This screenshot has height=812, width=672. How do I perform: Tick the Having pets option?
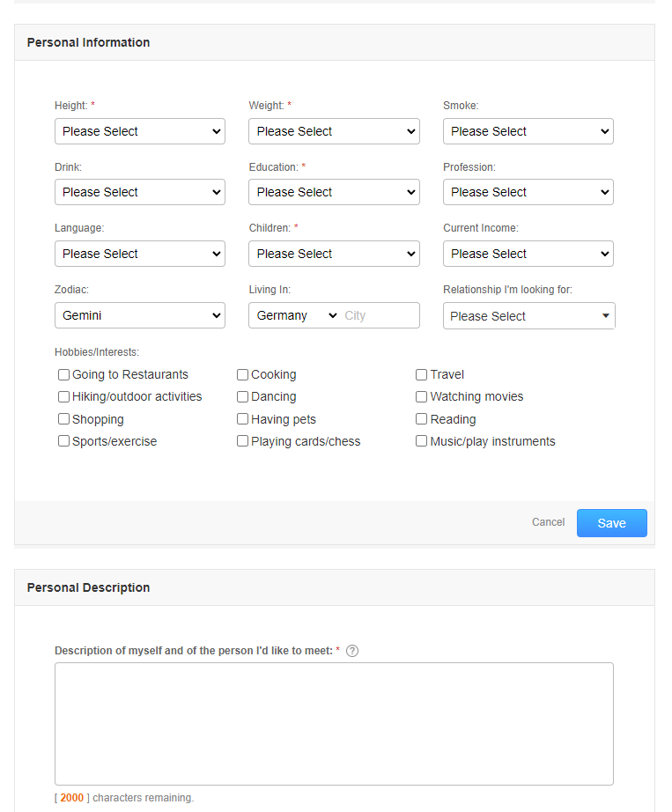coord(242,418)
